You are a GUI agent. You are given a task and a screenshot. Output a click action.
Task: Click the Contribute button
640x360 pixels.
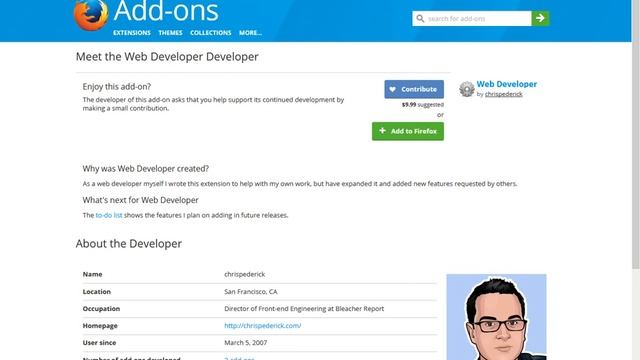[x=414, y=89]
